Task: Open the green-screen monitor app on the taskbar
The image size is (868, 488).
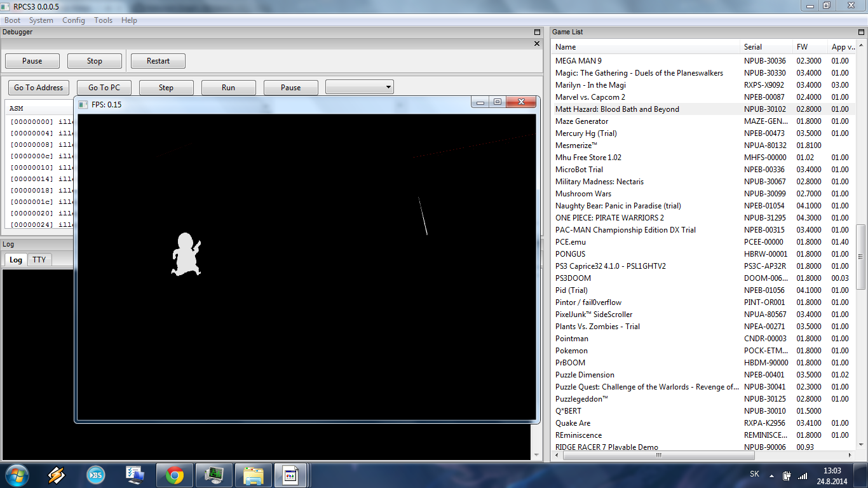Action: [214, 475]
